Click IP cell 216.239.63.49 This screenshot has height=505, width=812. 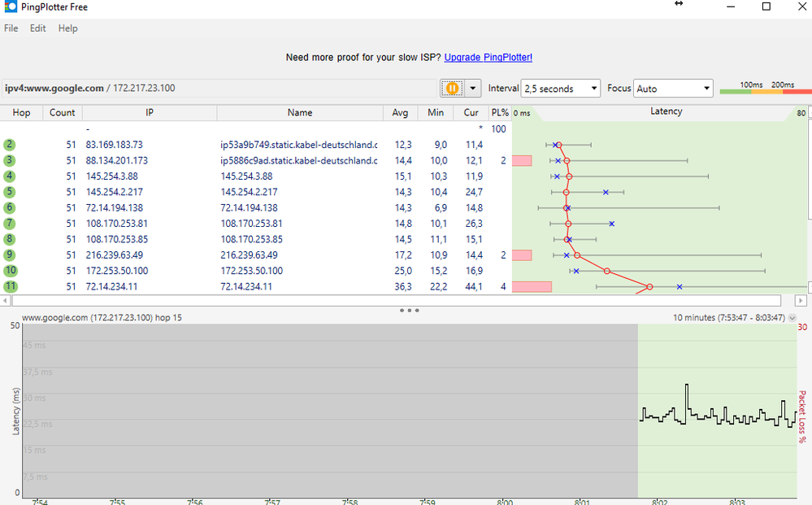click(115, 255)
